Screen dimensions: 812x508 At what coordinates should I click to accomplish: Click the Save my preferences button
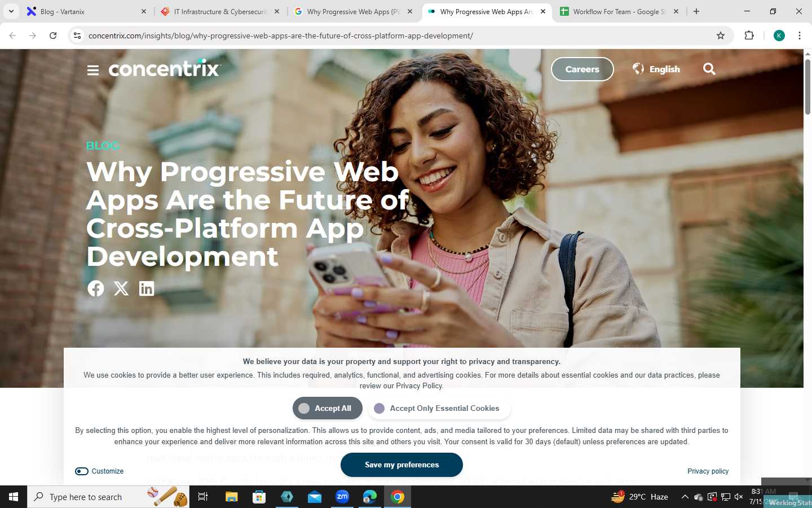pyautogui.click(x=401, y=465)
